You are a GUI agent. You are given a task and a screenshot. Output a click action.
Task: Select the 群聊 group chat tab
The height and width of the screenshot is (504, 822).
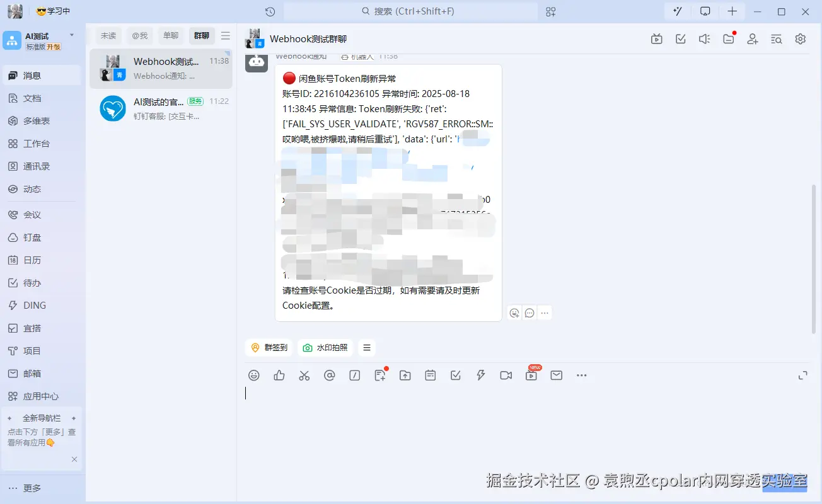202,36
